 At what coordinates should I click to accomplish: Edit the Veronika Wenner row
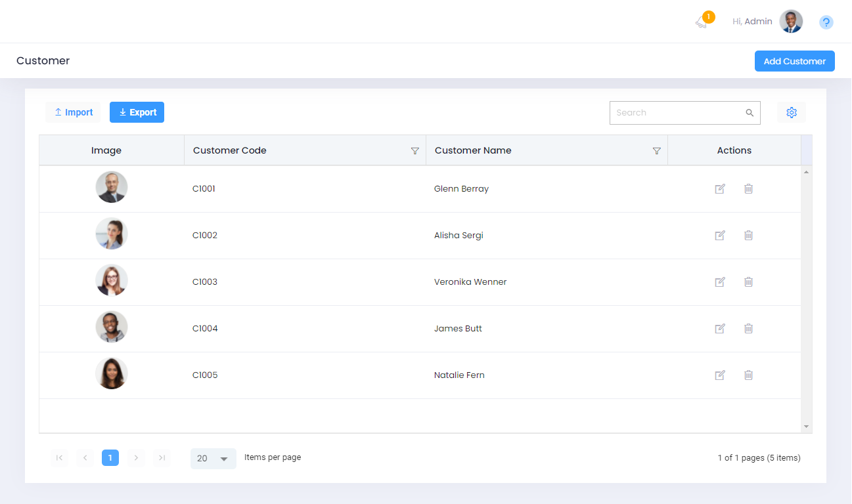[x=720, y=282]
